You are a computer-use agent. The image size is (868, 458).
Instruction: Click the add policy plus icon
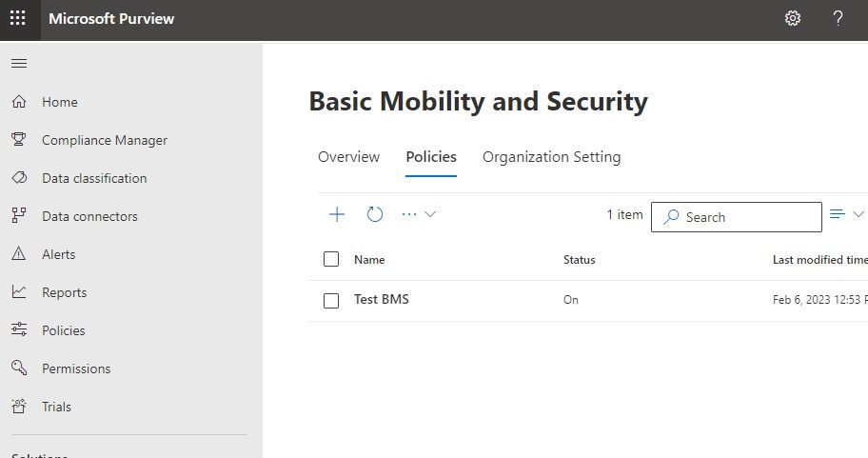click(x=337, y=214)
